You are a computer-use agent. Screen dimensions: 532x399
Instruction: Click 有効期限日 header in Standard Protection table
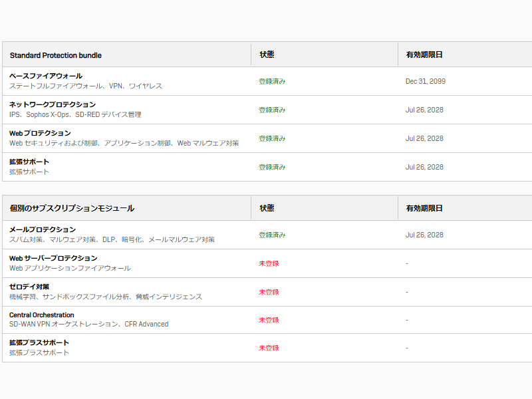(x=424, y=55)
